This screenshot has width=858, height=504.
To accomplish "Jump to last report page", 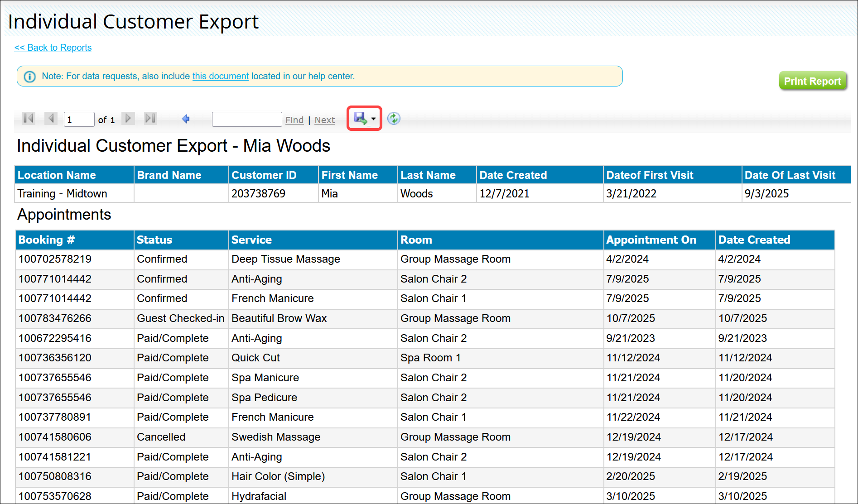I will click(150, 119).
